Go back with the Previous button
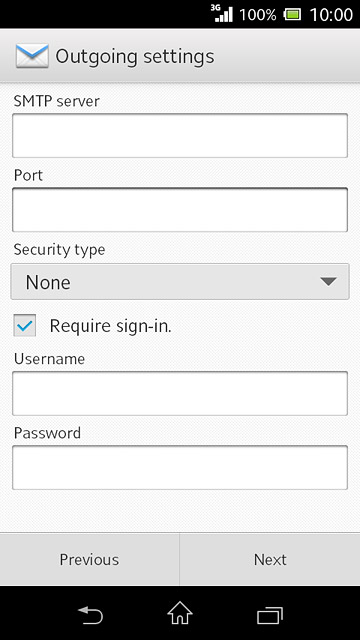Image resolution: width=360 pixels, height=640 pixels. tap(89, 560)
